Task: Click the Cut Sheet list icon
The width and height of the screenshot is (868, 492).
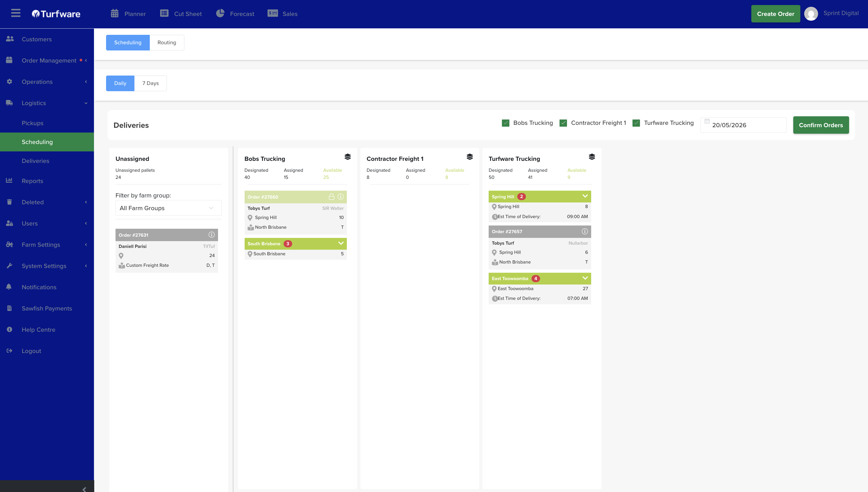Action: 164,14
